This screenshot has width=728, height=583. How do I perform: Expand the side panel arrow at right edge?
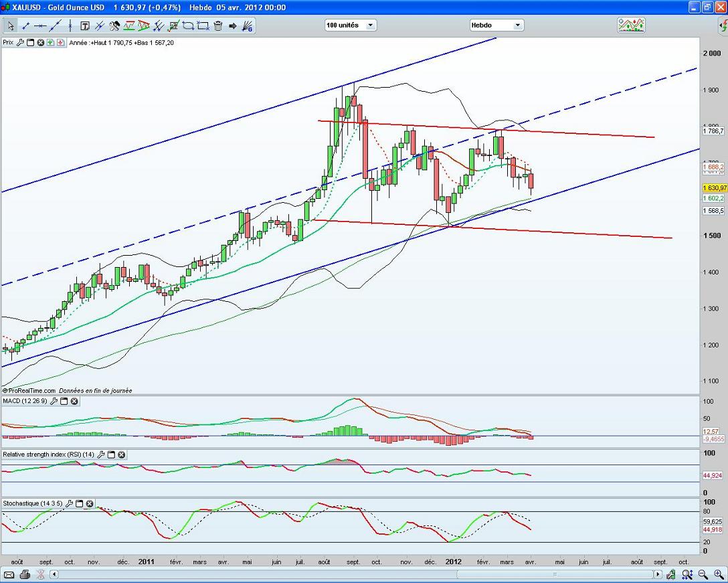[x=723, y=26]
